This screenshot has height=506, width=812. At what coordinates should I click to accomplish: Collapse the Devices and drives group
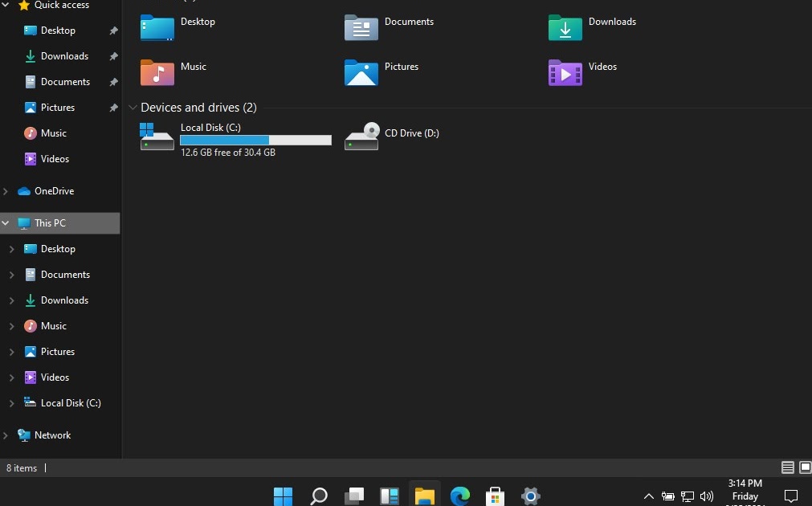coord(133,108)
